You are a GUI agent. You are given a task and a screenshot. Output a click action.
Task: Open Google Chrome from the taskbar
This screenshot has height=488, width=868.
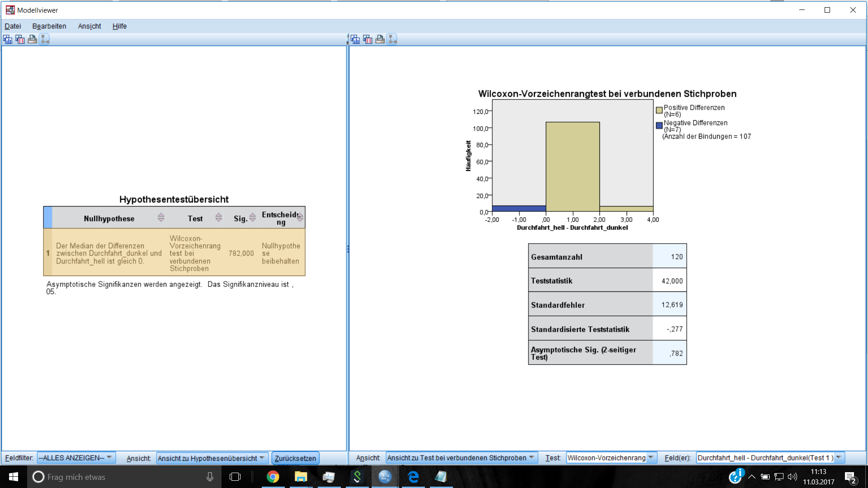pyautogui.click(x=273, y=477)
